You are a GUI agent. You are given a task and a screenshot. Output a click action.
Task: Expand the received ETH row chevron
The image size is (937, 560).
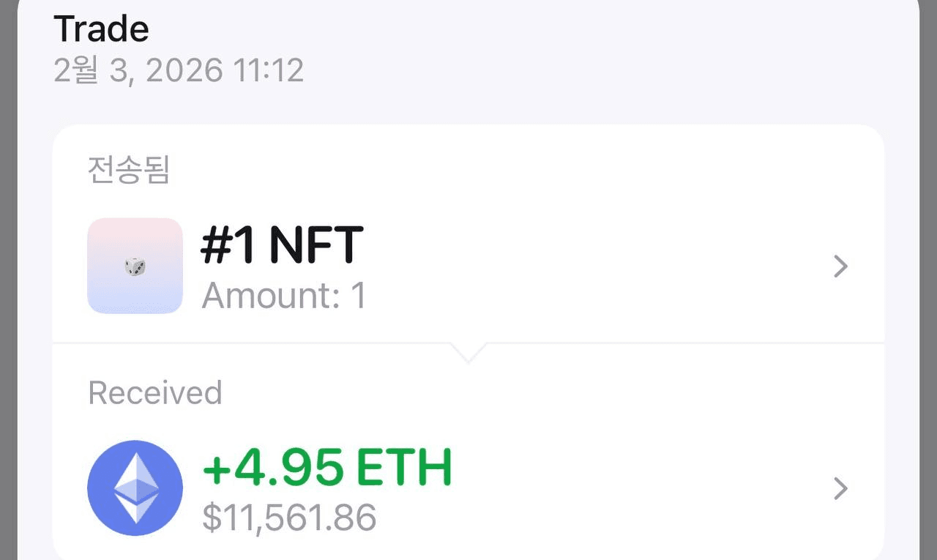pyautogui.click(x=840, y=488)
